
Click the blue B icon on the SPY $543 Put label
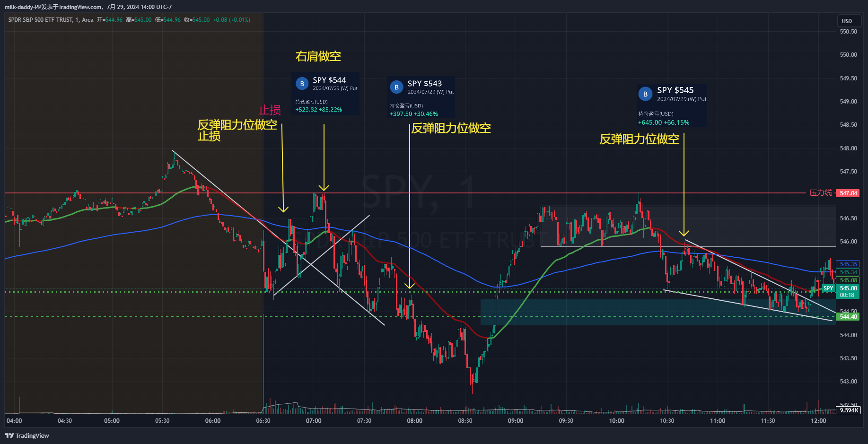tap(396, 87)
